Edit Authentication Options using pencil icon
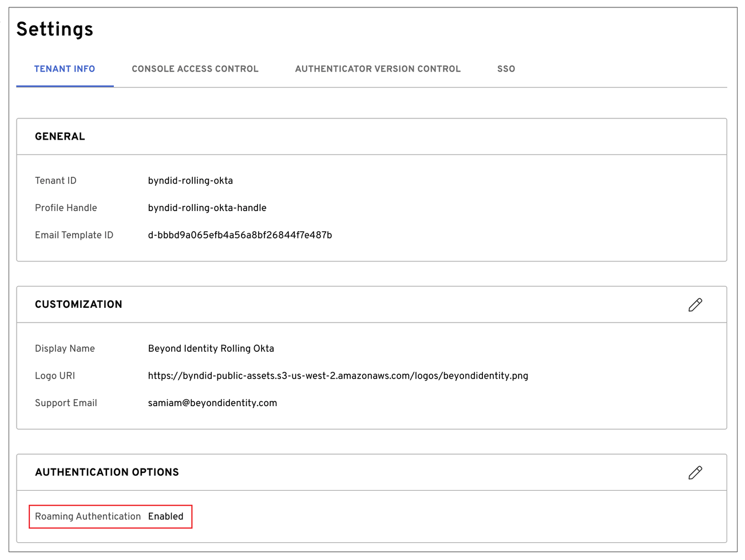The height and width of the screenshot is (560, 745). tap(695, 472)
